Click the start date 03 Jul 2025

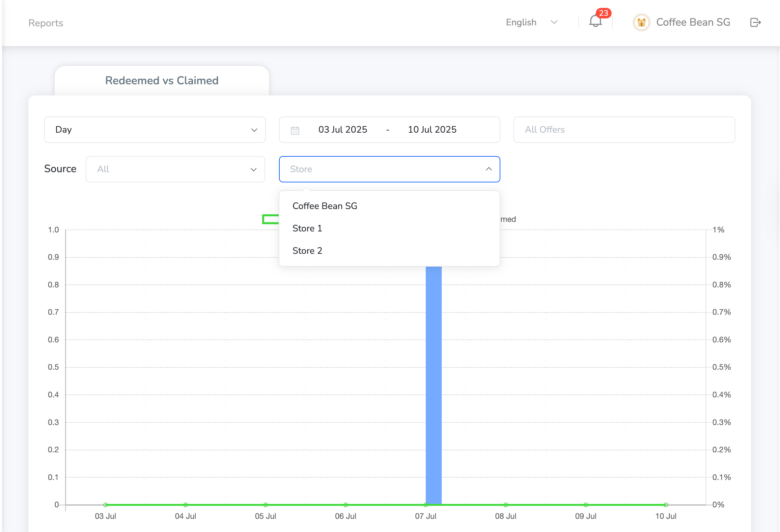pyautogui.click(x=343, y=129)
